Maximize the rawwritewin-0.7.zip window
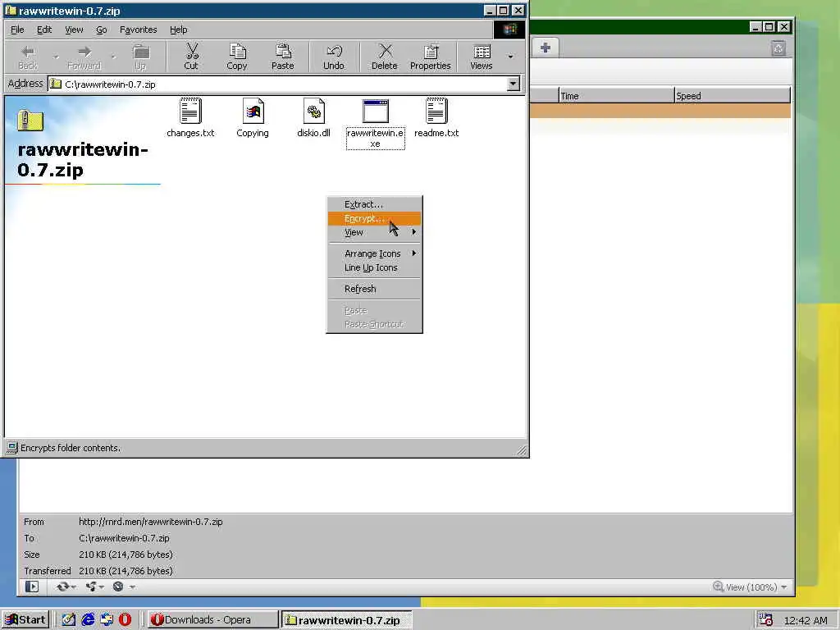This screenshot has width=840, height=630. [x=503, y=10]
